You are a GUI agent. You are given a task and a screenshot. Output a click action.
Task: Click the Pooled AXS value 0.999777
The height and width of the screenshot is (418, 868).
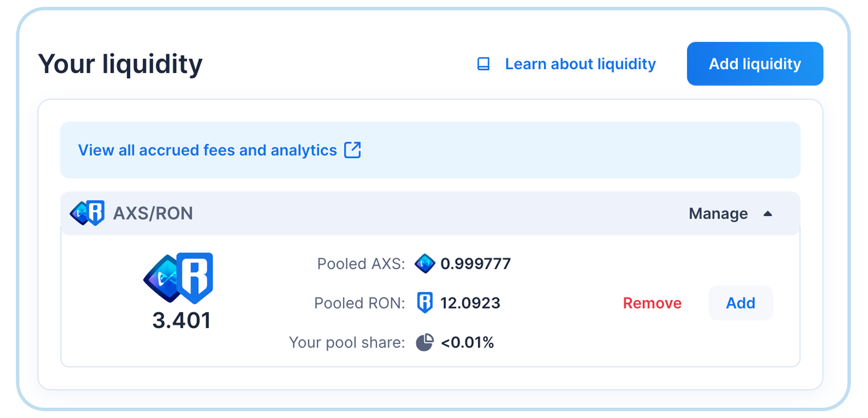pos(475,264)
